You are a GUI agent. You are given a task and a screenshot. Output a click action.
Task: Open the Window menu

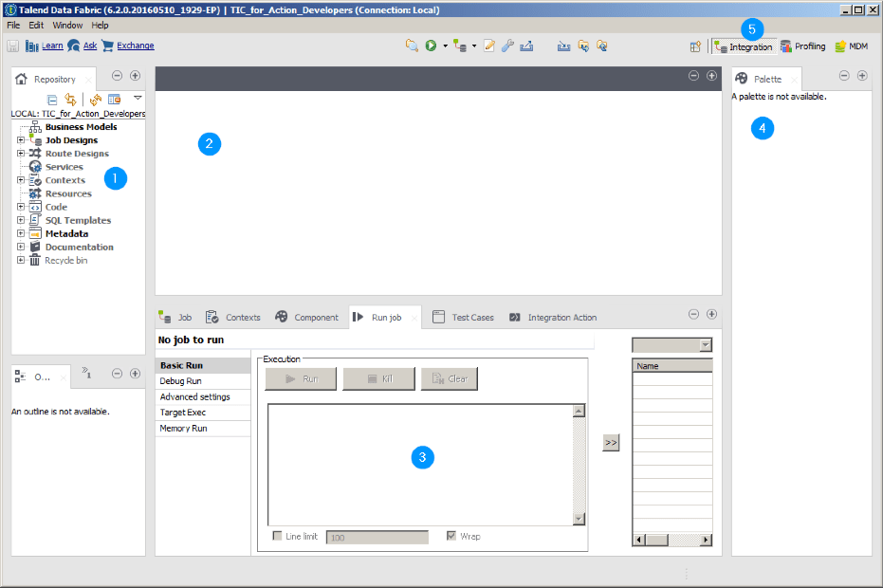click(x=67, y=26)
